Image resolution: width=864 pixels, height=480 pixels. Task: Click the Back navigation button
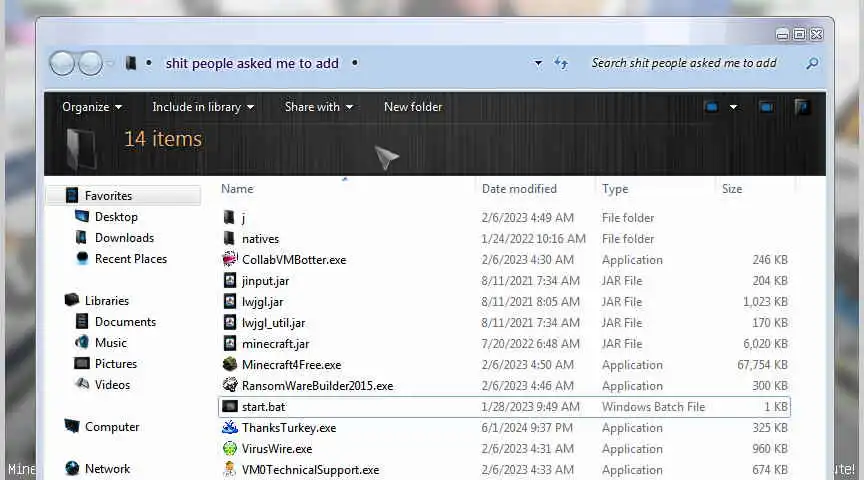click(62, 63)
